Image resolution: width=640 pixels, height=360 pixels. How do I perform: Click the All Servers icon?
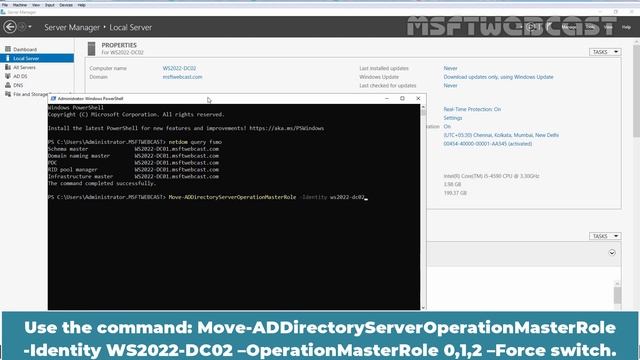click(8, 67)
